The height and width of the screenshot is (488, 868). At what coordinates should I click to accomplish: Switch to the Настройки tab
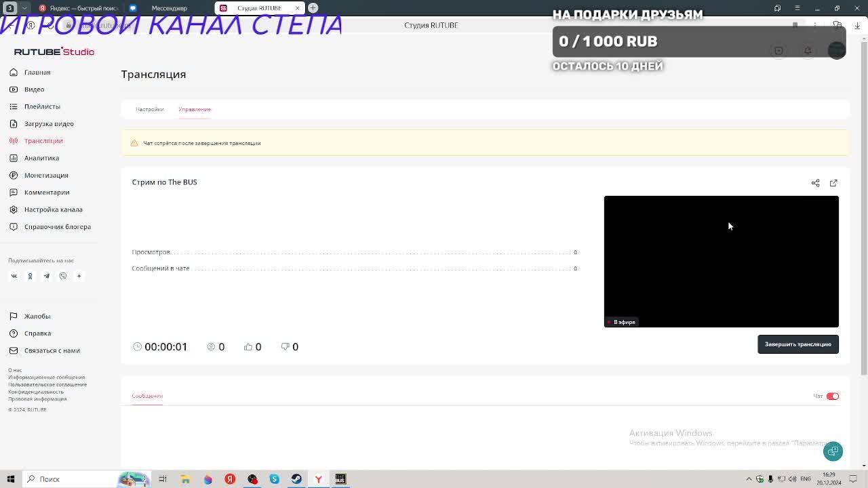coord(150,109)
